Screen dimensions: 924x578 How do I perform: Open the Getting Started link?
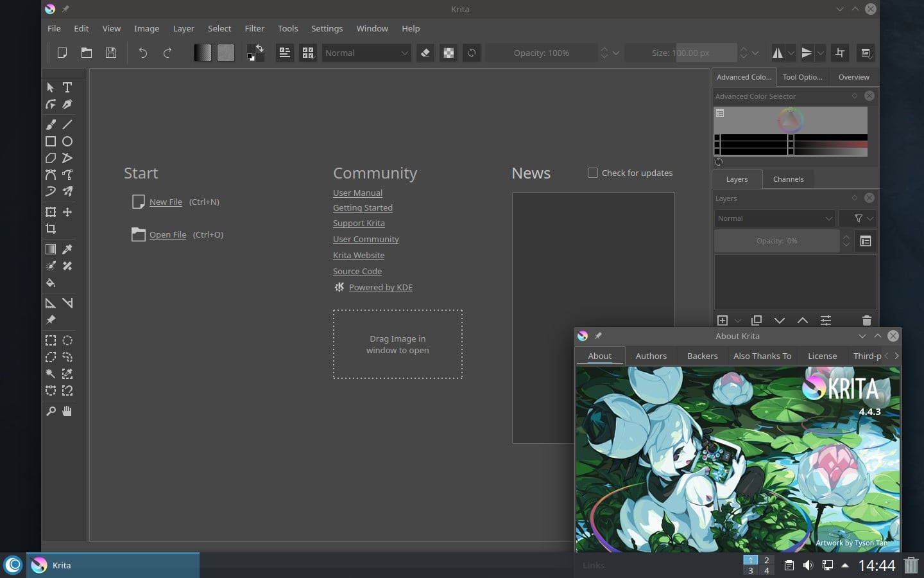click(x=363, y=207)
